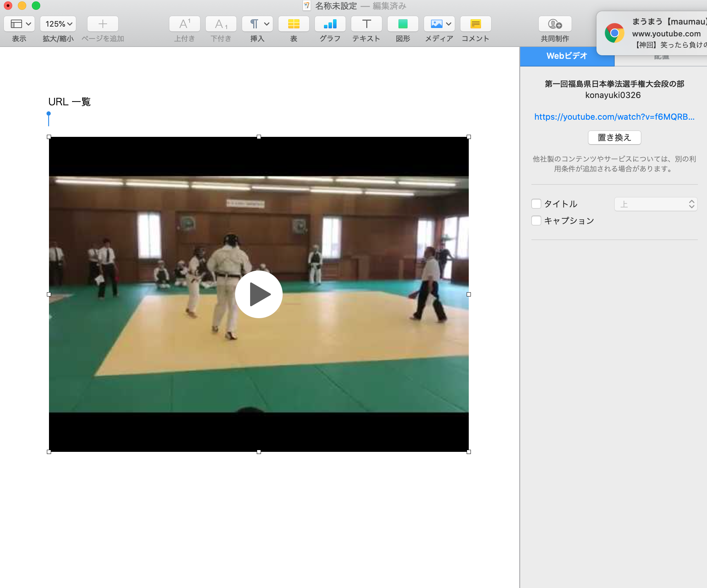Insert a shape using 図形 icon

pyautogui.click(x=403, y=24)
